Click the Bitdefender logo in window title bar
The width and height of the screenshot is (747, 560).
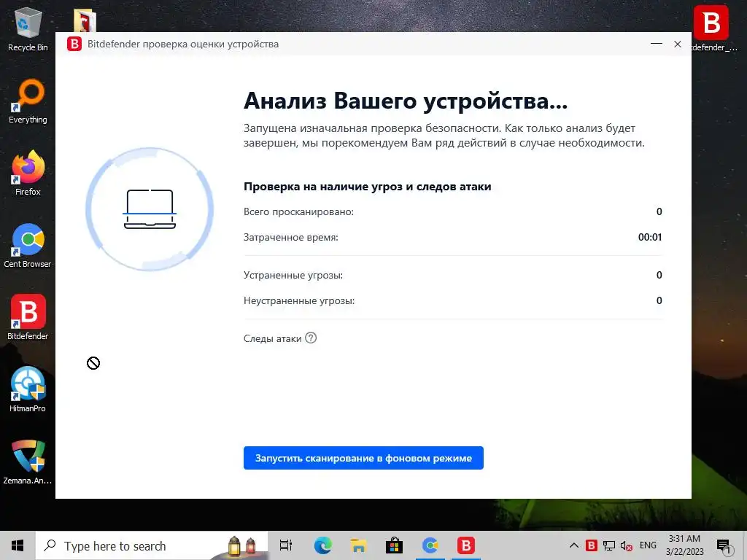pyautogui.click(x=74, y=44)
